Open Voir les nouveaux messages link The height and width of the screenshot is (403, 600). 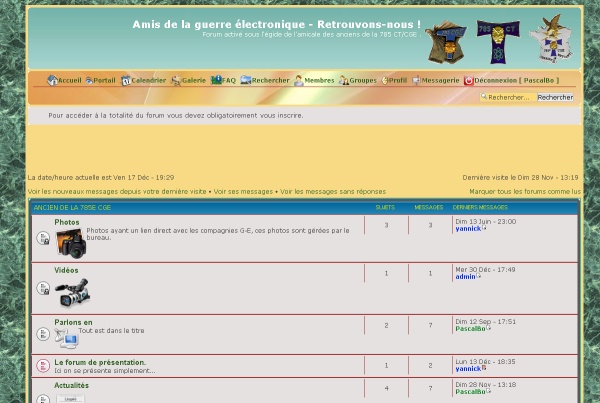pyautogui.click(x=117, y=191)
